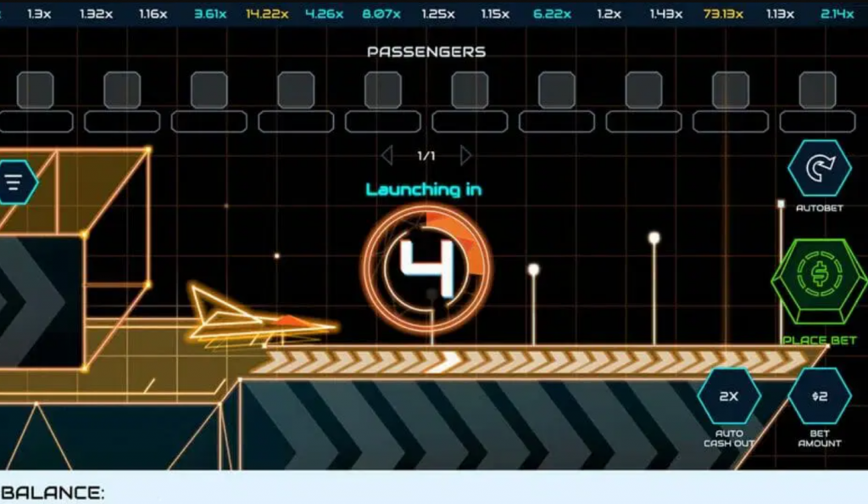Select the 8.07x history multiplier
The image size is (868, 504).
click(381, 14)
